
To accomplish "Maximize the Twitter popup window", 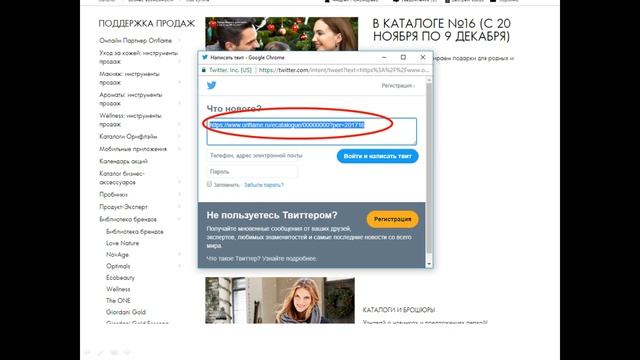I will pyautogui.click(x=403, y=58).
